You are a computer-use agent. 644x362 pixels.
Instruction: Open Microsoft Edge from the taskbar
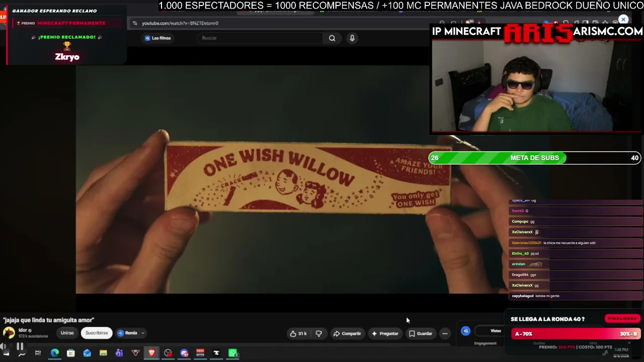[54, 353]
